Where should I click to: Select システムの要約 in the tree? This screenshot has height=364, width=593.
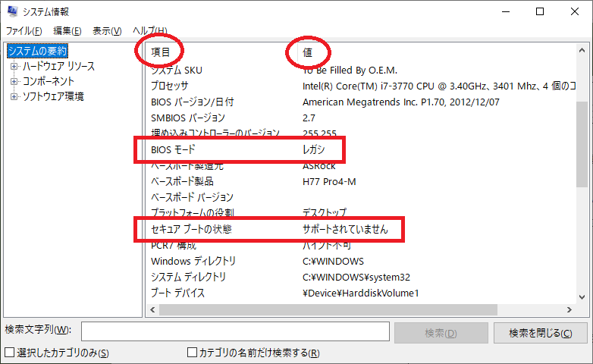37,51
